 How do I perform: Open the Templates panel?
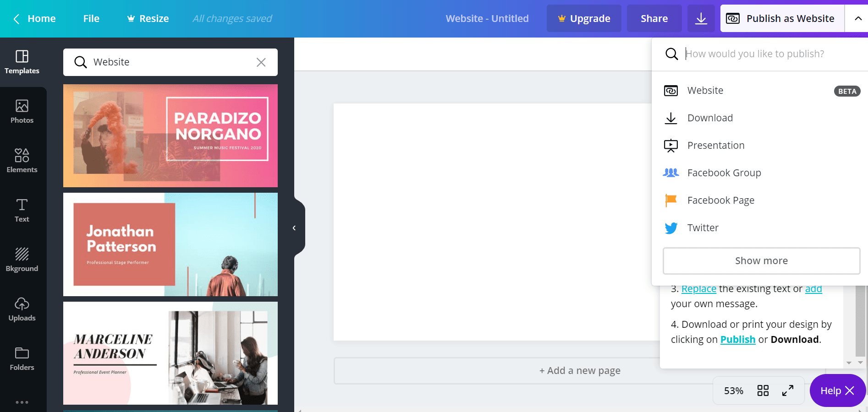point(22,63)
